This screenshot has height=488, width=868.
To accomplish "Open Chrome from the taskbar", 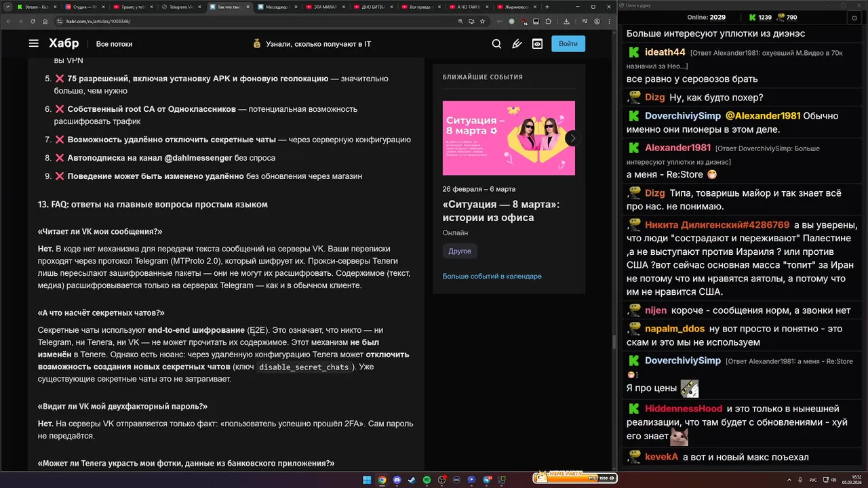I will 382,480.
